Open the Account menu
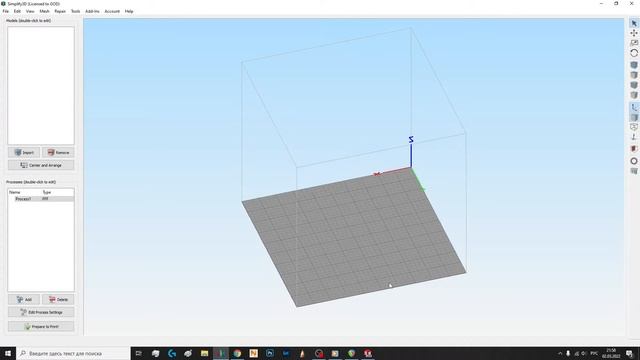Viewport: 640px width, 360px height. pyautogui.click(x=112, y=11)
